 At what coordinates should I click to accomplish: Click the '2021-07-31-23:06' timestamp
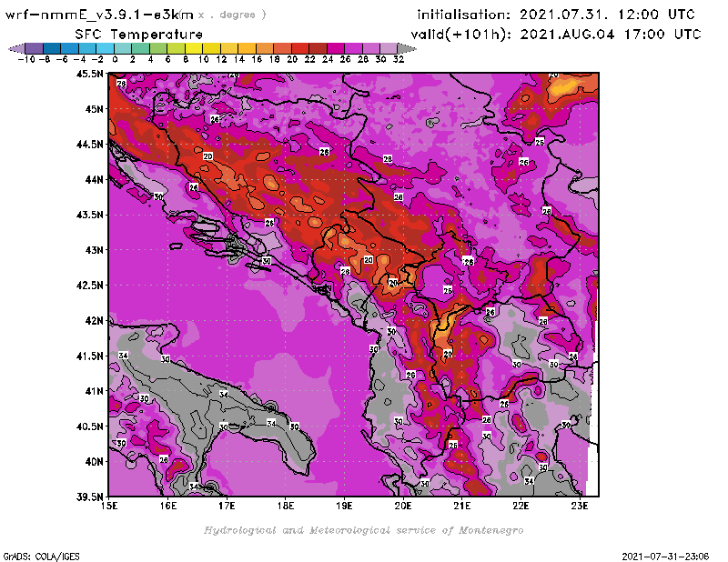click(x=665, y=557)
